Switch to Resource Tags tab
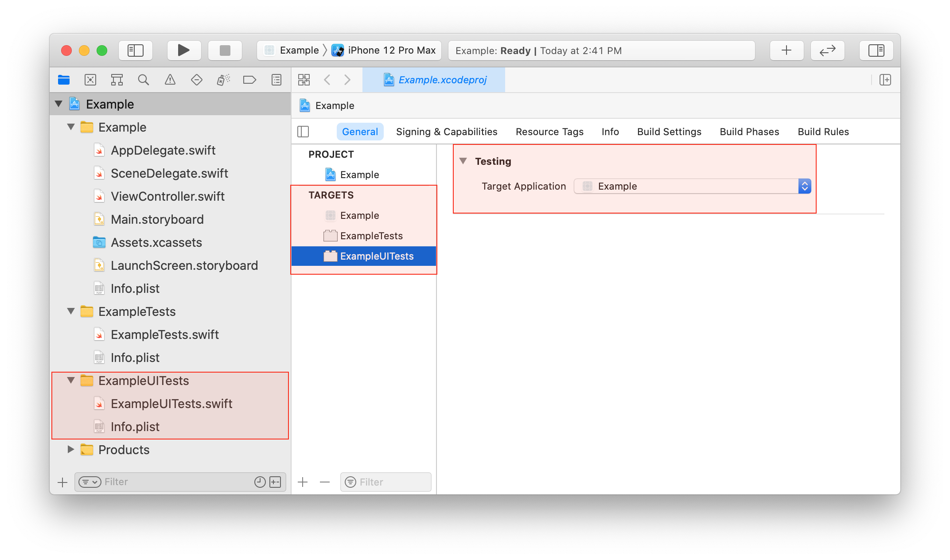 tap(549, 132)
